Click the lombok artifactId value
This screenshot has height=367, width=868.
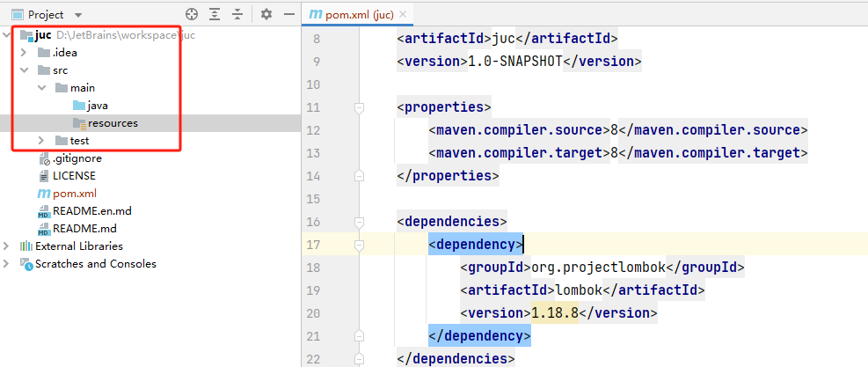[x=579, y=290]
